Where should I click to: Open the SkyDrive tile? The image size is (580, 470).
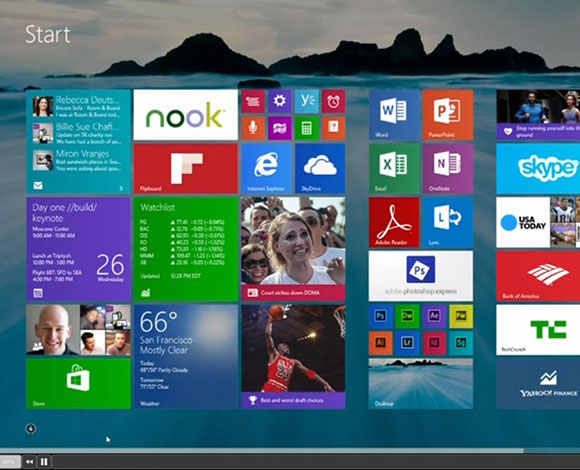tap(320, 169)
